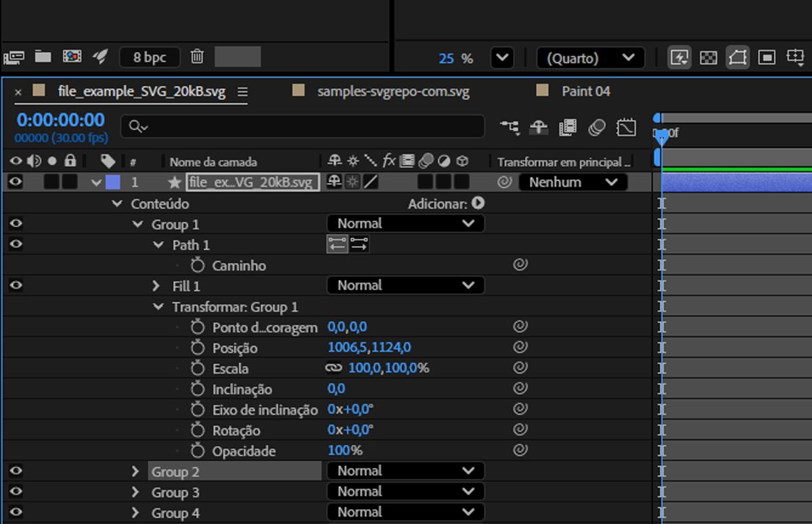
Task: Click the Adicionar menu arrow button
Action: click(x=478, y=203)
